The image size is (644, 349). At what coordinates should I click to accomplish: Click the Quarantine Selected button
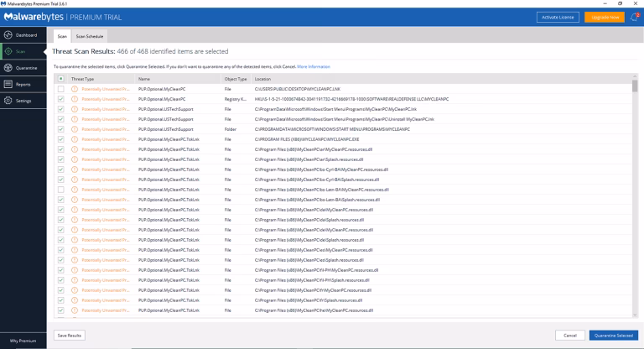(612, 335)
